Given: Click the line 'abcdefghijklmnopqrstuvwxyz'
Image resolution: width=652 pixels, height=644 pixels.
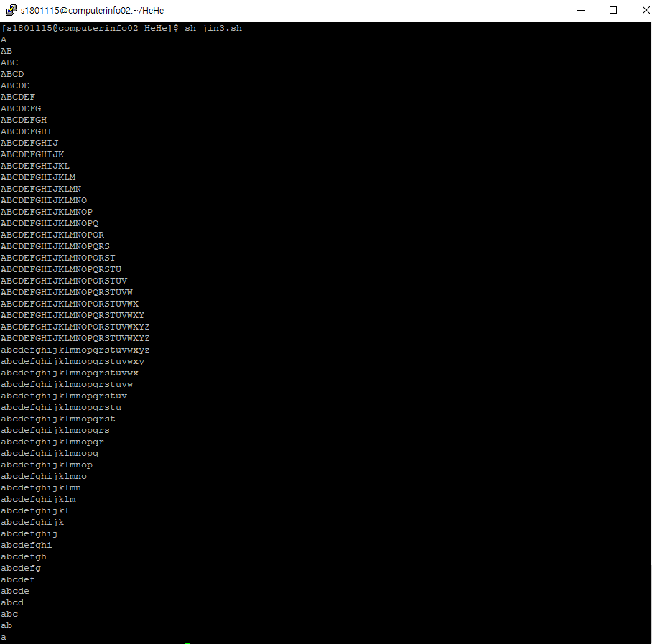Looking at the screenshot, I should click(75, 350).
